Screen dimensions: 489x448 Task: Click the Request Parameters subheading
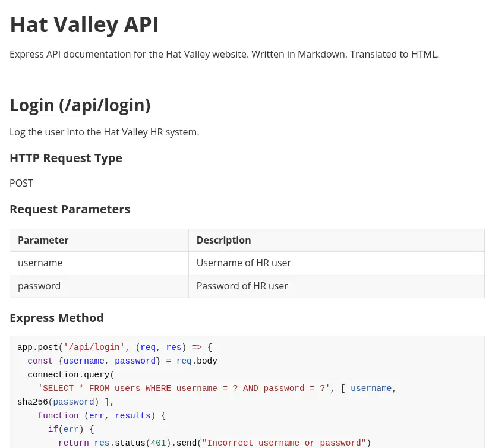(x=70, y=209)
